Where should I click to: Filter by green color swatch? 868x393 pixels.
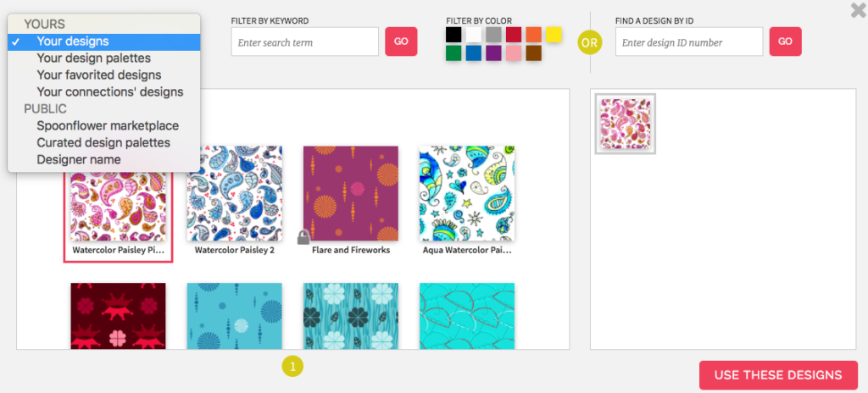[x=453, y=53]
